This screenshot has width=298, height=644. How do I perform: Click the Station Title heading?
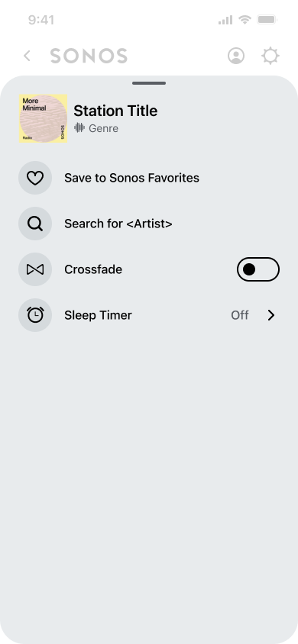(115, 111)
